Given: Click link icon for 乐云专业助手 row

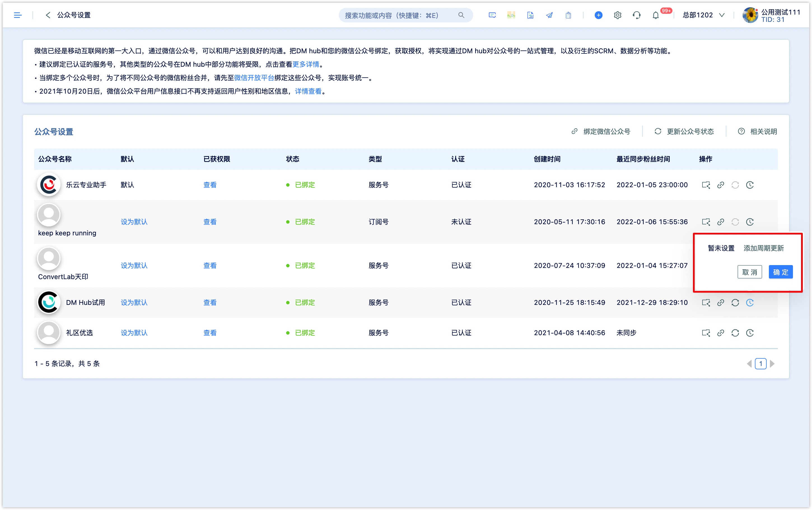Looking at the screenshot, I should (x=720, y=185).
